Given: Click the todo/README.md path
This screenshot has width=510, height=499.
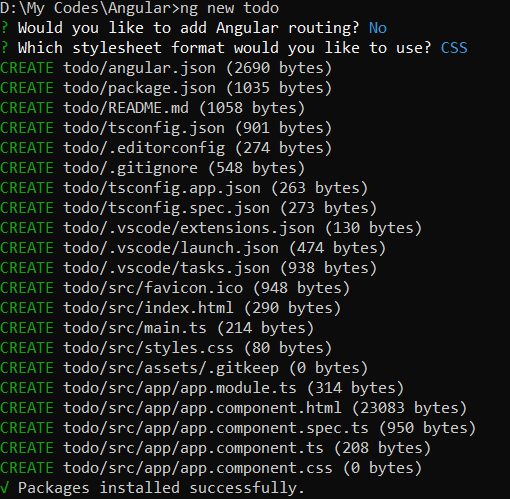Looking at the screenshot, I should pyautogui.click(x=126, y=108).
